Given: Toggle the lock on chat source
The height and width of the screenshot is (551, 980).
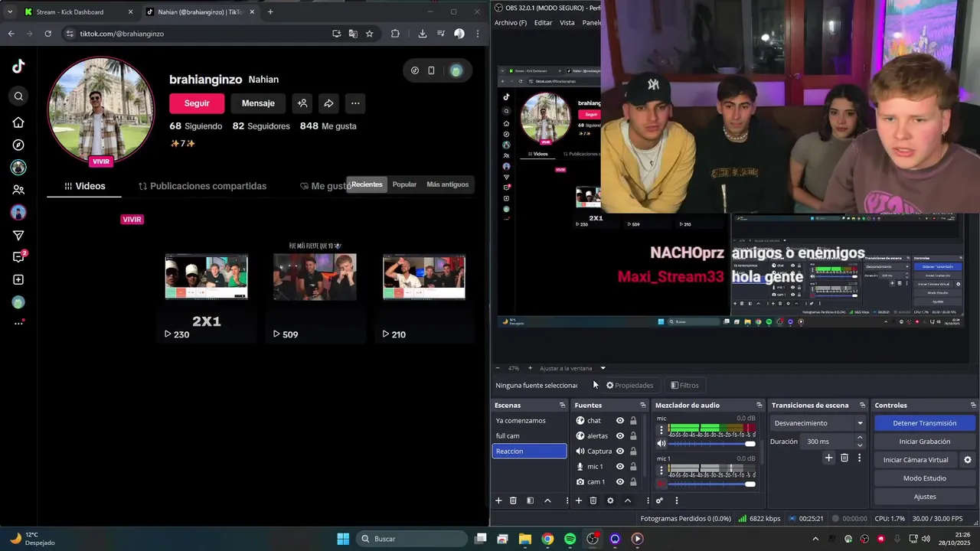Looking at the screenshot, I should point(633,421).
